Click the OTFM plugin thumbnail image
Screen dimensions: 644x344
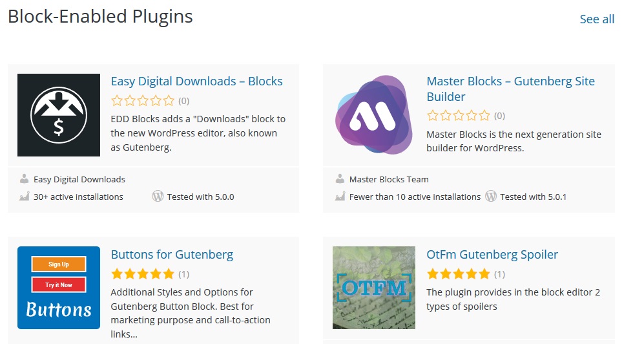374,288
